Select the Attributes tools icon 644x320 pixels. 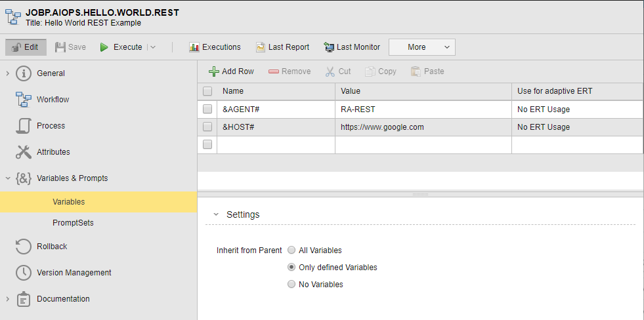click(x=24, y=152)
